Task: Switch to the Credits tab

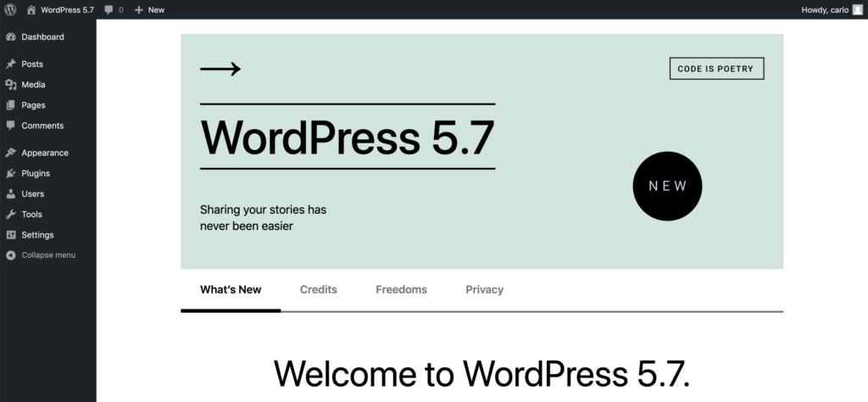Action: 319,290
